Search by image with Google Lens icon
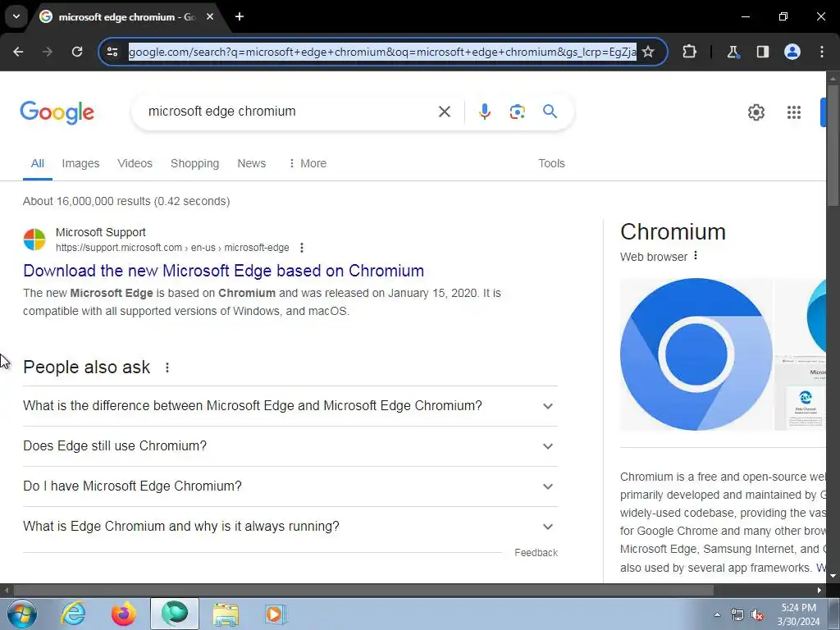The height and width of the screenshot is (630, 840). (x=518, y=112)
